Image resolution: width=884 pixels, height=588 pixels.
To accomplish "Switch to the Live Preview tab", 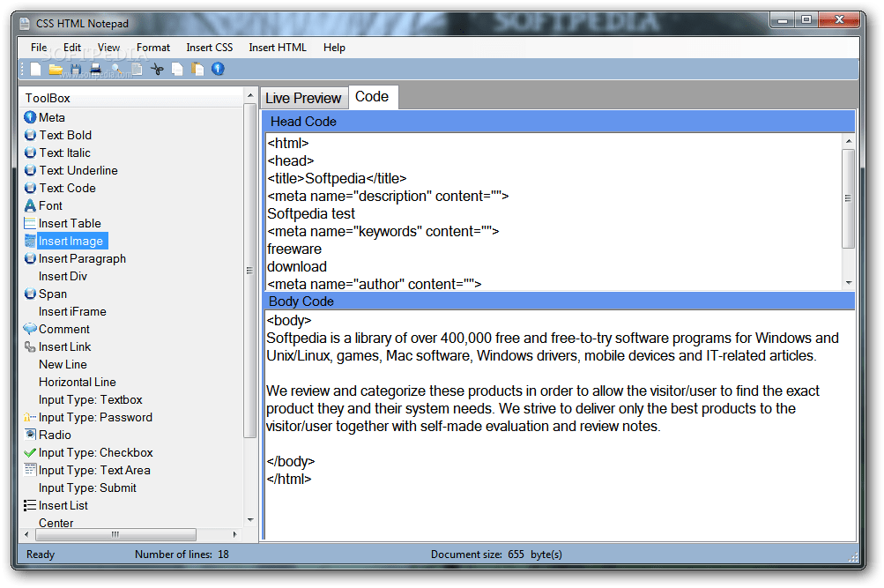I will click(303, 98).
